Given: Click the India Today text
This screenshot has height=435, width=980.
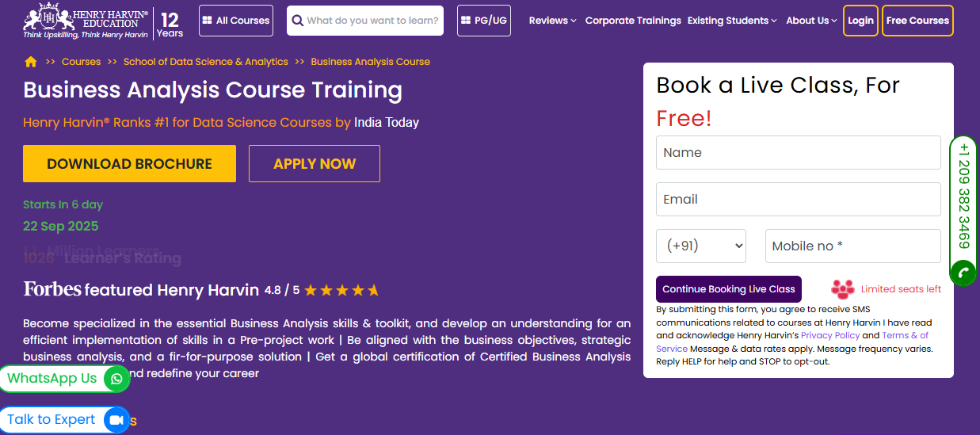Looking at the screenshot, I should pos(387,123).
